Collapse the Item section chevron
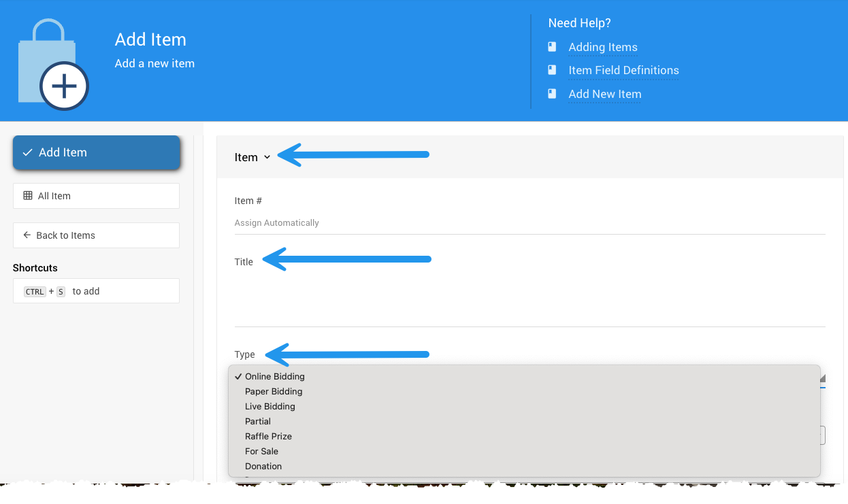Viewport: 848px width, 504px height. pos(267,157)
